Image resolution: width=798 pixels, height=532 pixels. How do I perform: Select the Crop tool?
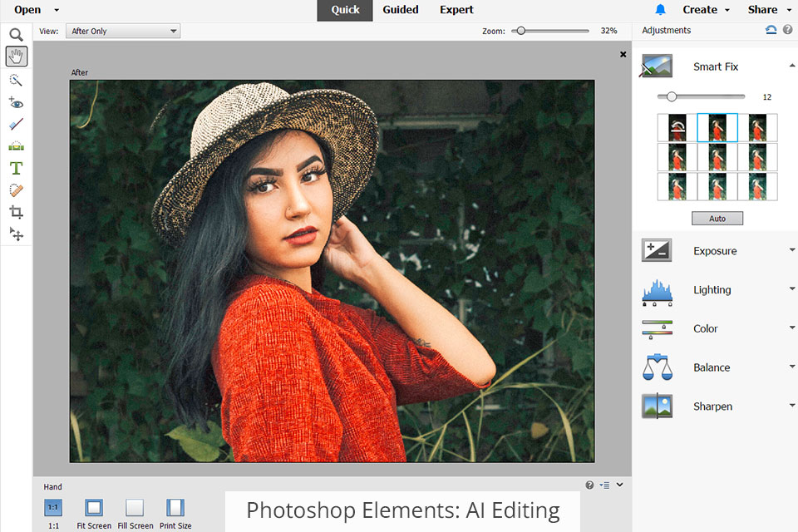[x=17, y=212]
